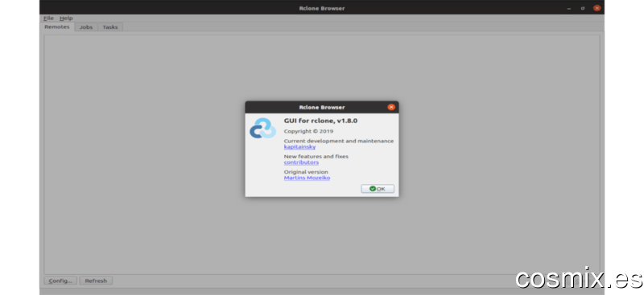The width and height of the screenshot is (644, 295).
Task: Click the 'GUI for rclone, v1.8.0' heading
Action: [320, 121]
